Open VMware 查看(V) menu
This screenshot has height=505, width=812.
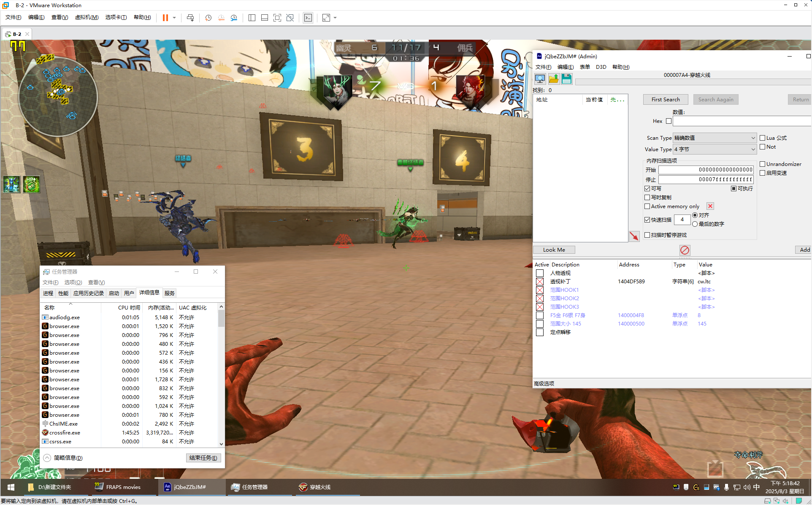coord(60,17)
